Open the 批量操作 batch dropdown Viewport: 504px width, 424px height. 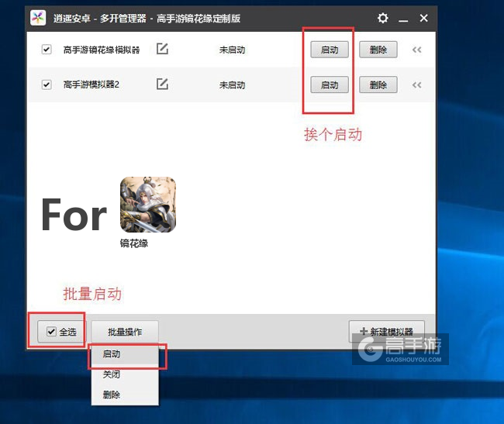click(125, 332)
